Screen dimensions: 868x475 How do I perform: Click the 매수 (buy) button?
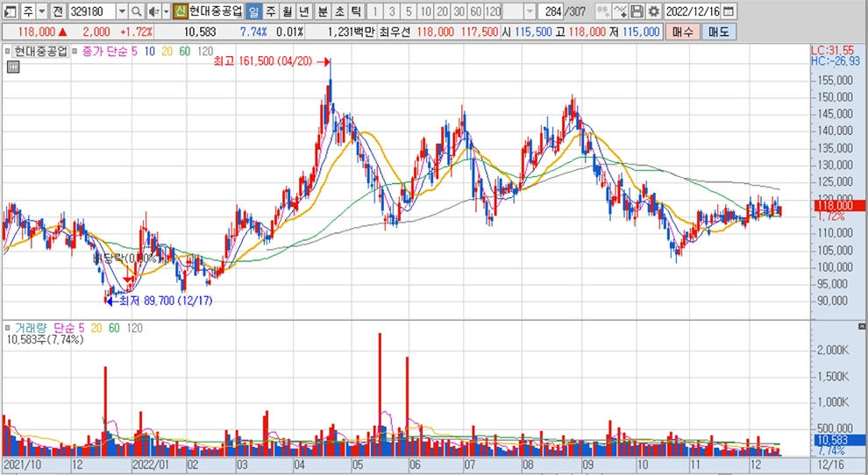(681, 32)
